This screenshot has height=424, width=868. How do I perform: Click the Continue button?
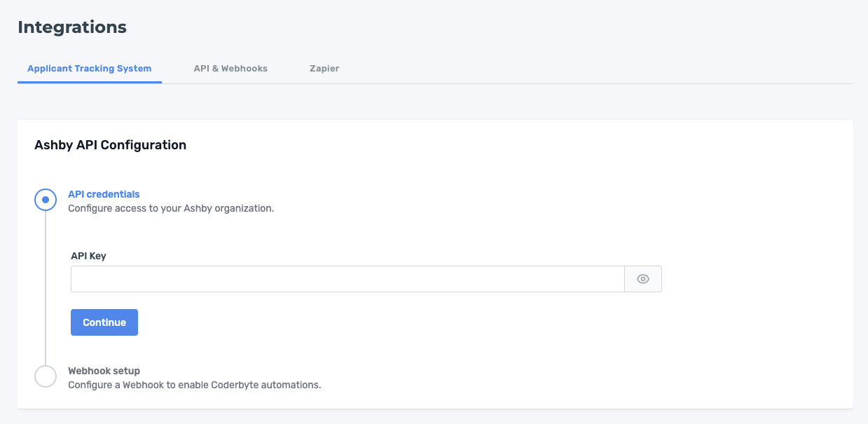pyautogui.click(x=104, y=322)
